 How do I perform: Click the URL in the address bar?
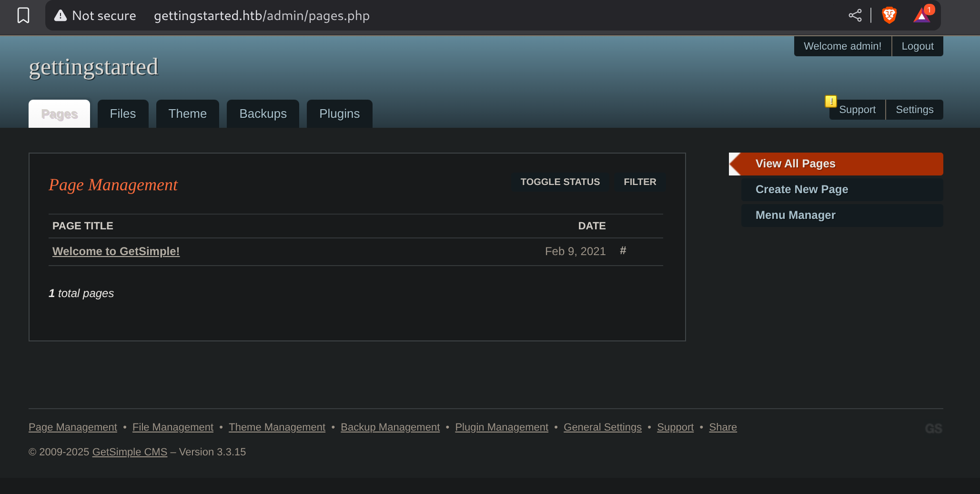[x=262, y=16]
